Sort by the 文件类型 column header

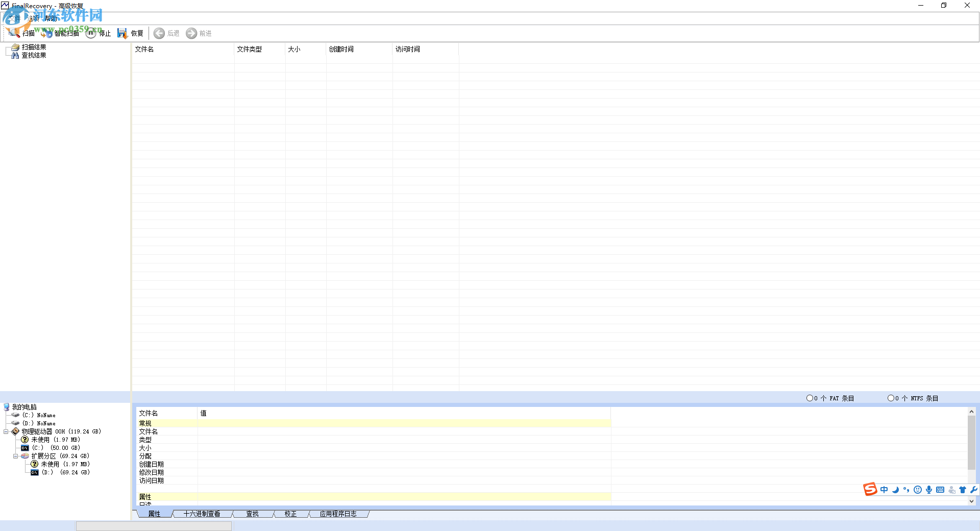tap(260, 49)
